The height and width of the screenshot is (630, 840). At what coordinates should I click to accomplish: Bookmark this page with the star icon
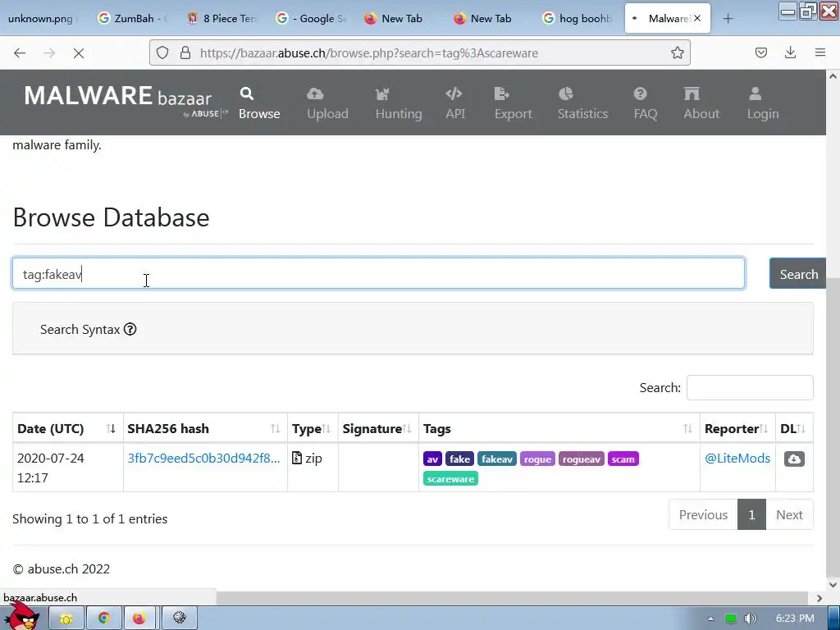(x=677, y=52)
